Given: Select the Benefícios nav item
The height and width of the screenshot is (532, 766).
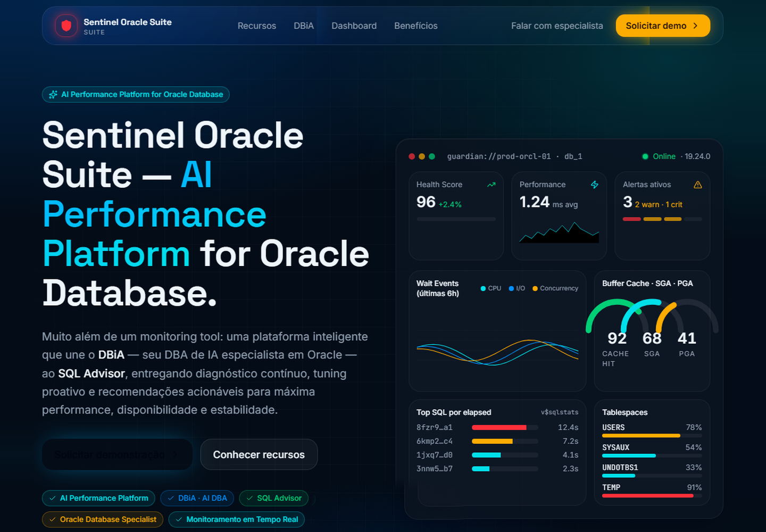Looking at the screenshot, I should click(416, 26).
